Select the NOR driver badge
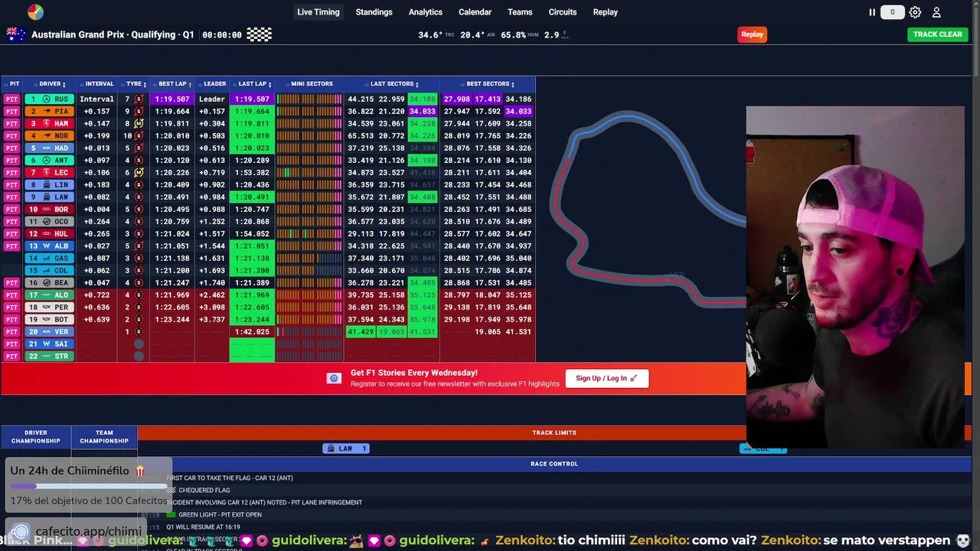Screen dimensions: 980x551 (x=50, y=135)
